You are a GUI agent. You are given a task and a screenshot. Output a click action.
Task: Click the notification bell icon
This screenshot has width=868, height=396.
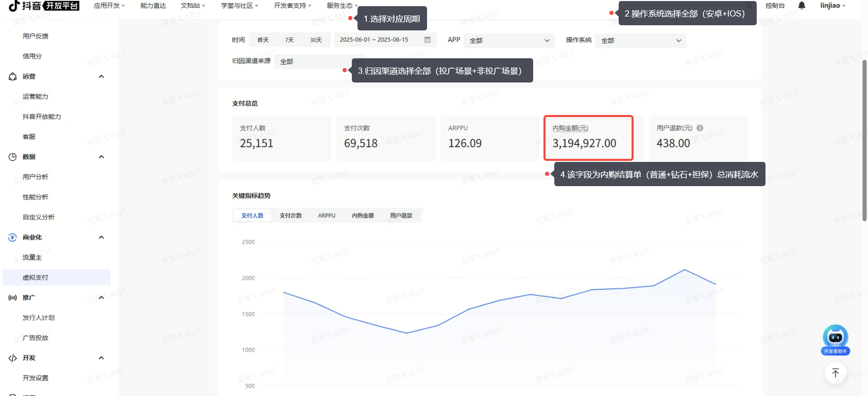coord(802,6)
